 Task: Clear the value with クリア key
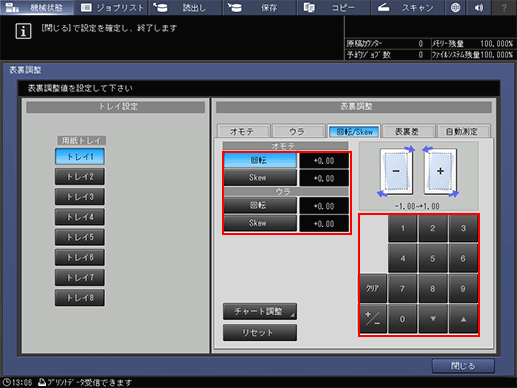click(x=373, y=289)
